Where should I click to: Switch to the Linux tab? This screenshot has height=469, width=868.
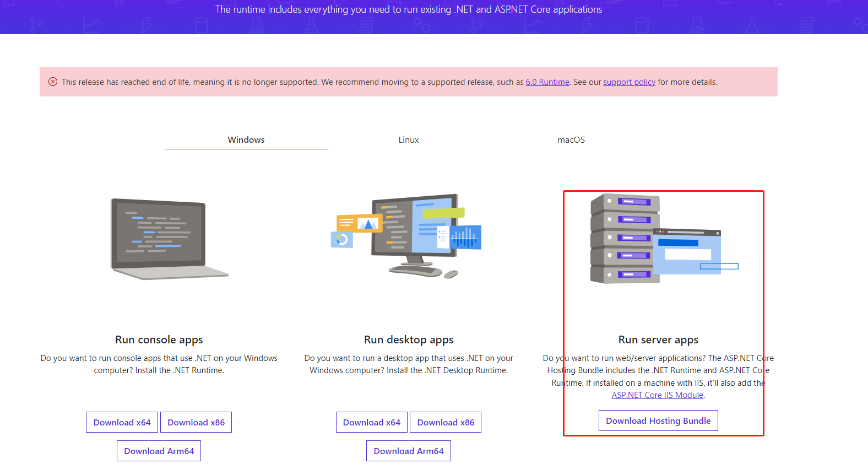tap(409, 140)
